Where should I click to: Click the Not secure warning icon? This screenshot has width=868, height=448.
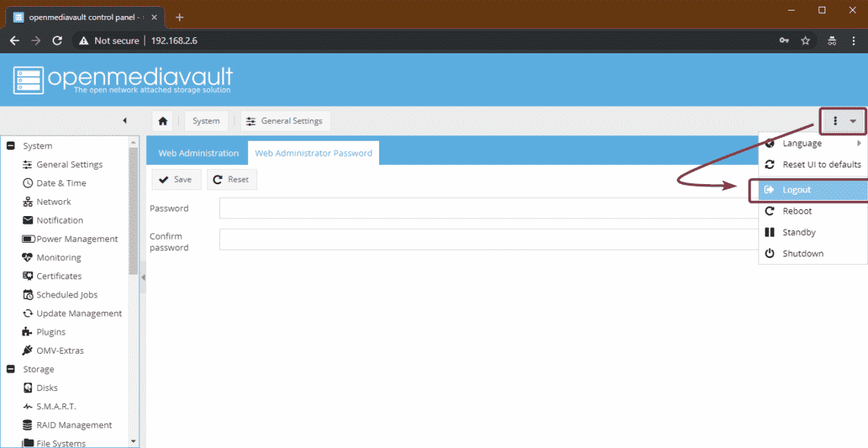click(84, 40)
